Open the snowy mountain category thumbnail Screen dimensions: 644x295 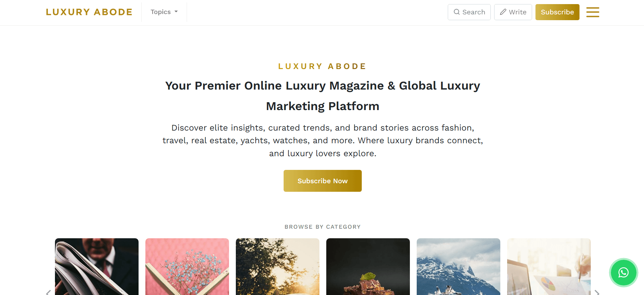tap(458, 267)
